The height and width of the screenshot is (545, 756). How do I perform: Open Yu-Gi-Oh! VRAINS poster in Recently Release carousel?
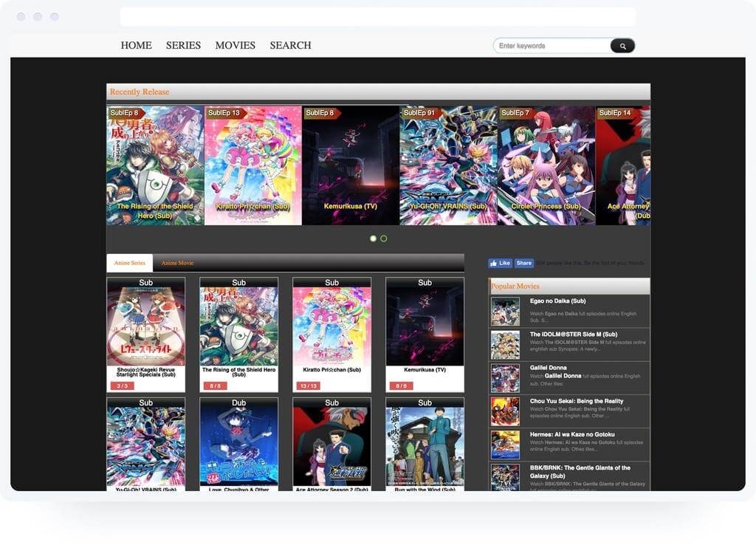click(x=448, y=165)
